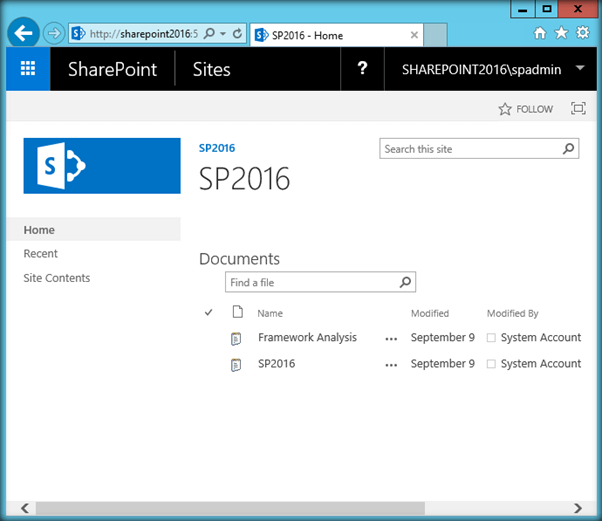Toggle presence box beside SP2016 document author
The height and width of the screenshot is (521, 602).
pos(491,364)
